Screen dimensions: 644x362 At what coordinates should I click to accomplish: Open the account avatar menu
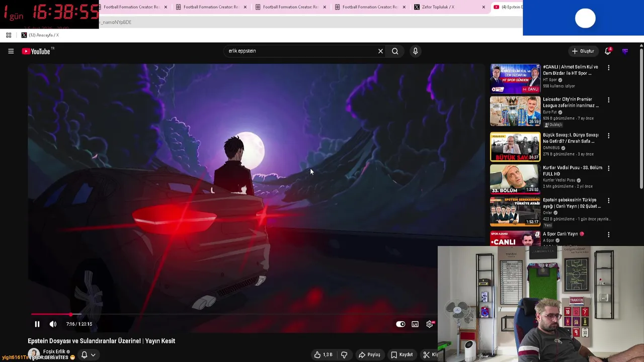point(625,51)
